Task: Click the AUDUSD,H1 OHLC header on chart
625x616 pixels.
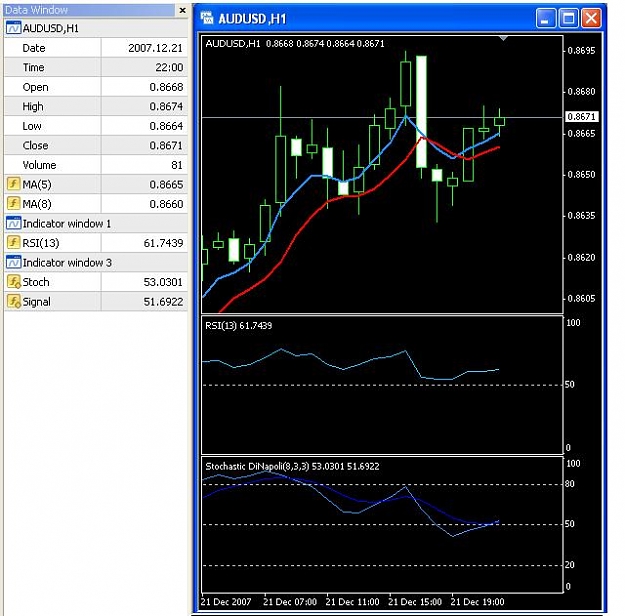Action: (x=295, y=43)
